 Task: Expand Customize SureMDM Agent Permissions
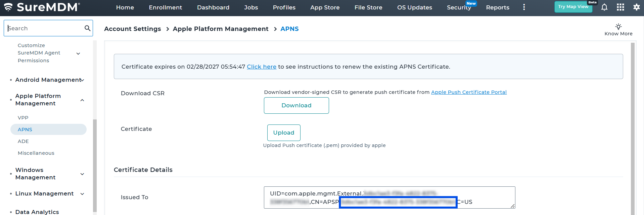(78, 53)
